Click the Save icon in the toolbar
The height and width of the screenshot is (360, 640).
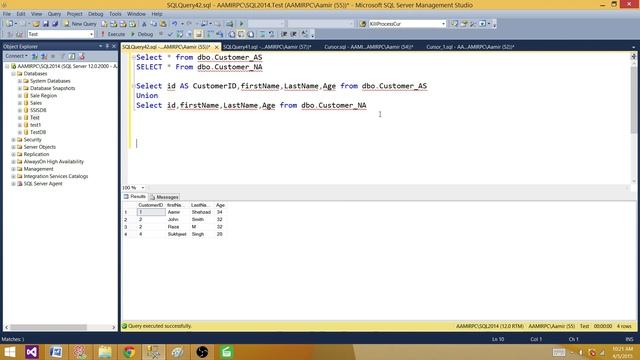click(46, 24)
